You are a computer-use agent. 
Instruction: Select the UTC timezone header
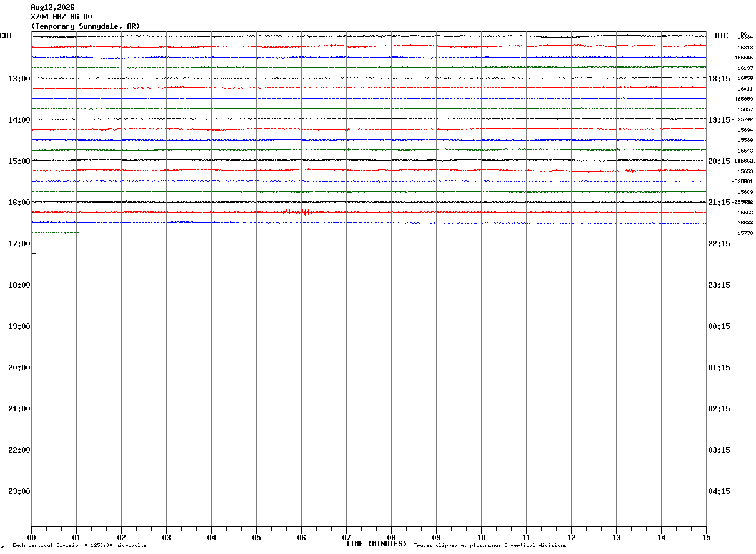click(722, 36)
